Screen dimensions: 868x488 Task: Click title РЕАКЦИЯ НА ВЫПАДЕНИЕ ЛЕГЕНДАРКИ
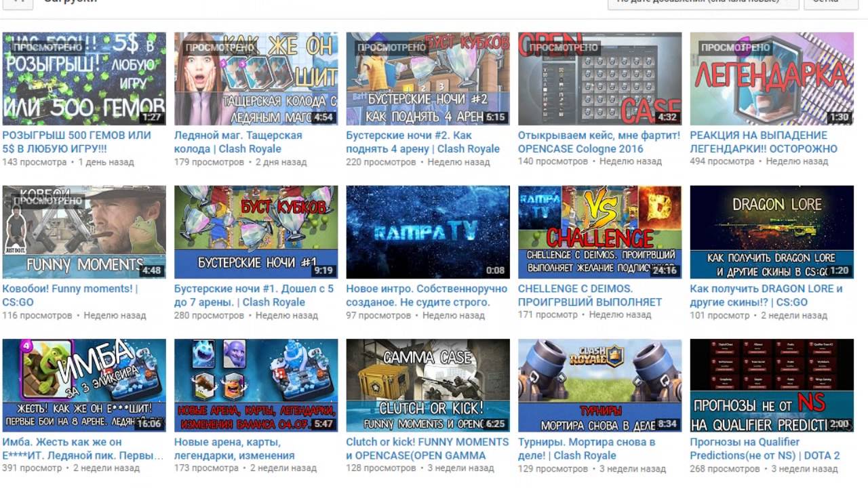pos(764,142)
